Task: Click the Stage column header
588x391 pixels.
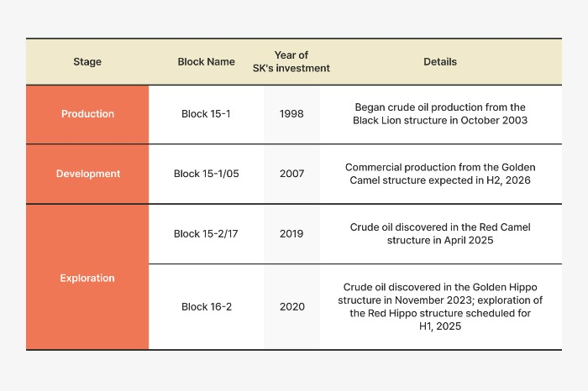Action: tap(87, 62)
